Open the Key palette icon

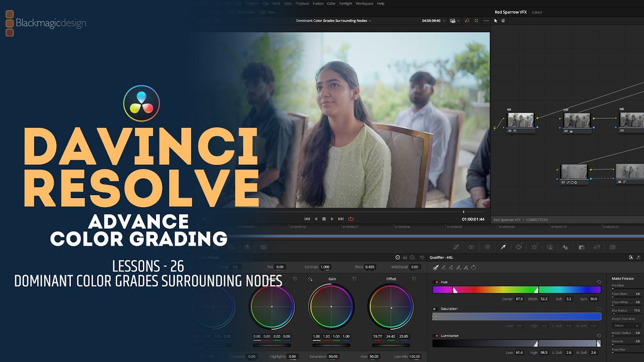tap(581, 247)
